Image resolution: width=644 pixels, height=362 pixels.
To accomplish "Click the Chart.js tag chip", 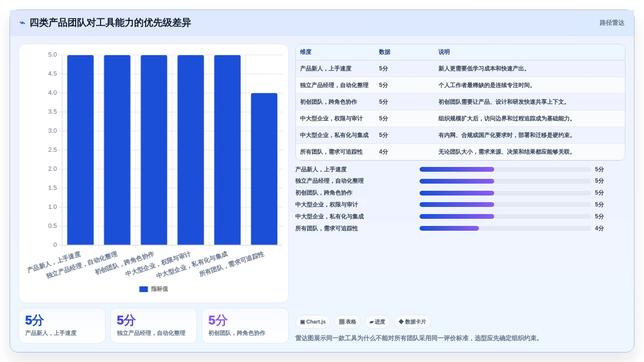I will pyautogui.click(x=313, y=322).
